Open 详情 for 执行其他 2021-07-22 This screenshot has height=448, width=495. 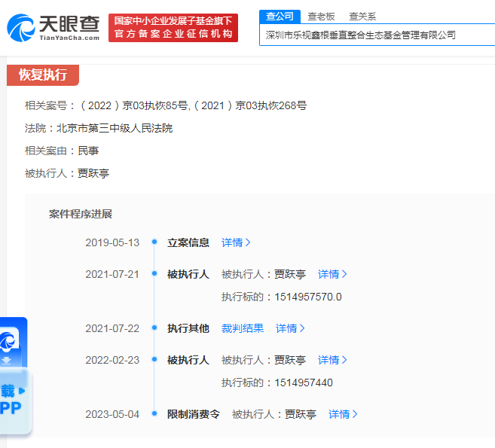click(290, 328)
